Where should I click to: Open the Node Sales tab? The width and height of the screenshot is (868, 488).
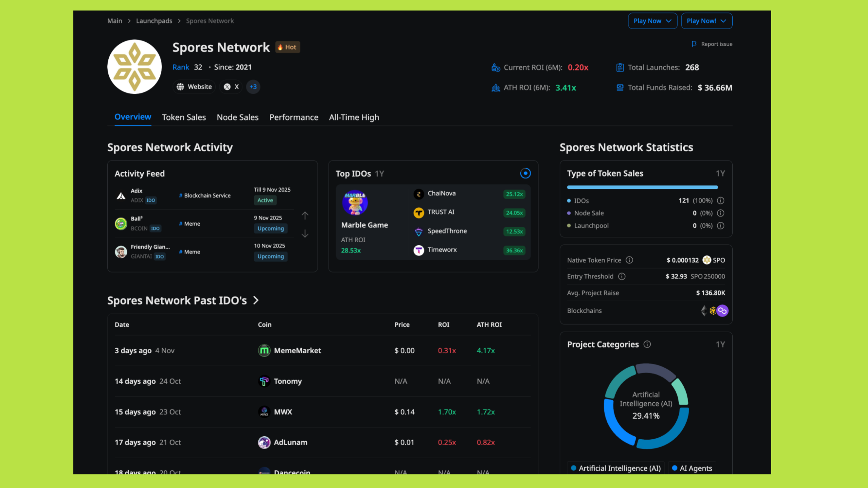click(x=237, y=117)
